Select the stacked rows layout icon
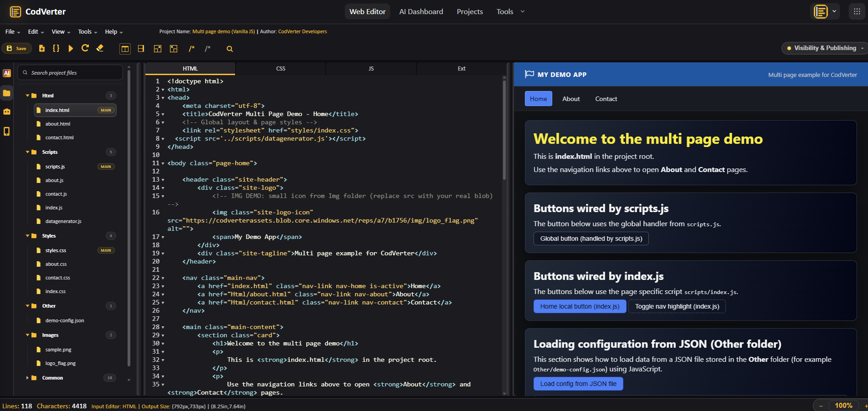 coord(141,49)
